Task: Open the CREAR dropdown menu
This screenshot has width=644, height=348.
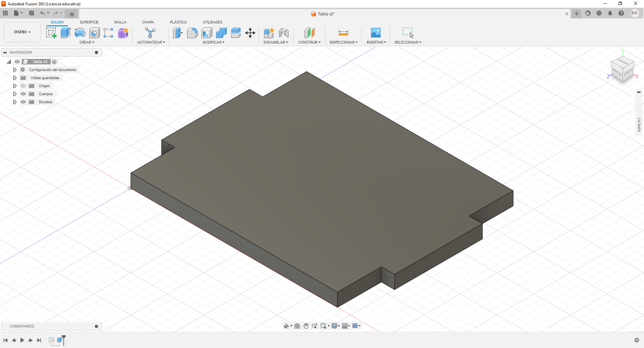Action: (87, 42)
